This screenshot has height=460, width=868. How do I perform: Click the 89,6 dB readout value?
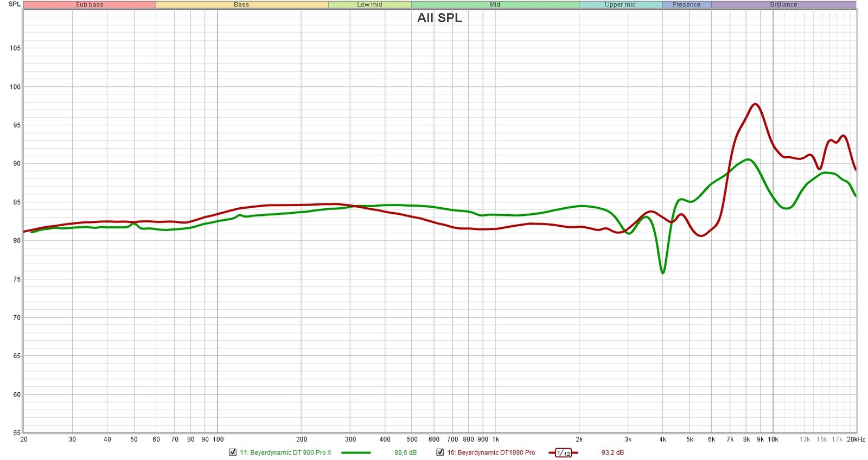pyautogui.click(x=405, y=452)
